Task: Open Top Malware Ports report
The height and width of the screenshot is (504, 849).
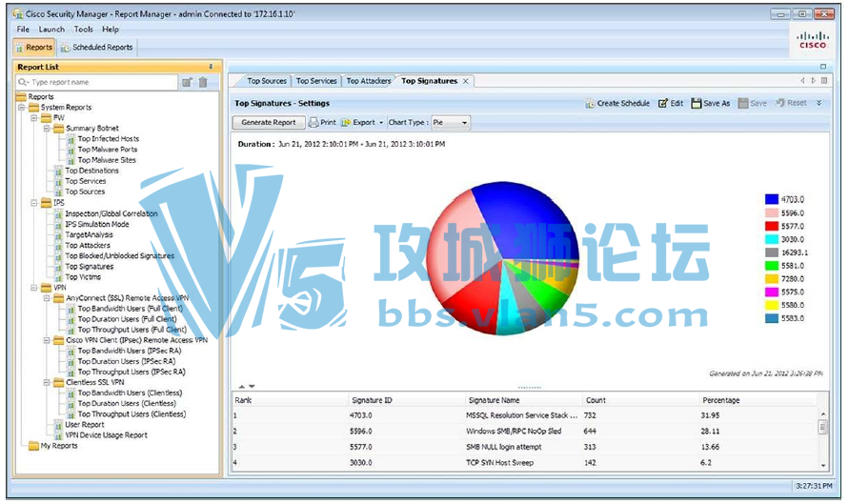Action: [108, 150]
